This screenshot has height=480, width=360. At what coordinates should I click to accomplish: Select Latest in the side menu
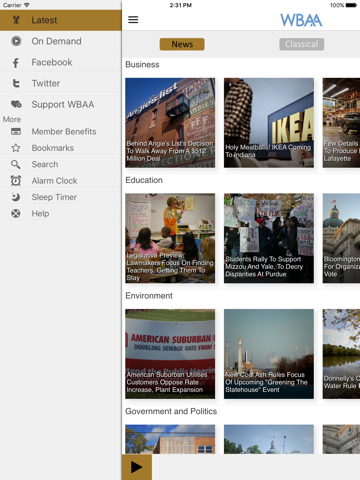click(61, 20)
